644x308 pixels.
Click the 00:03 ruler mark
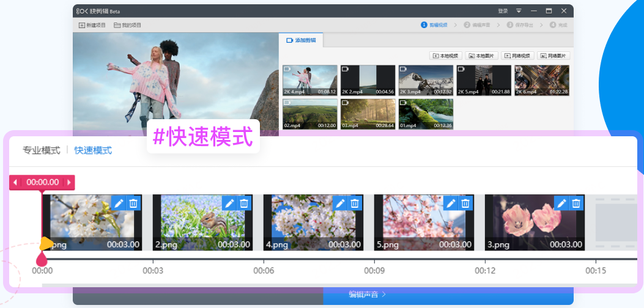153,271
